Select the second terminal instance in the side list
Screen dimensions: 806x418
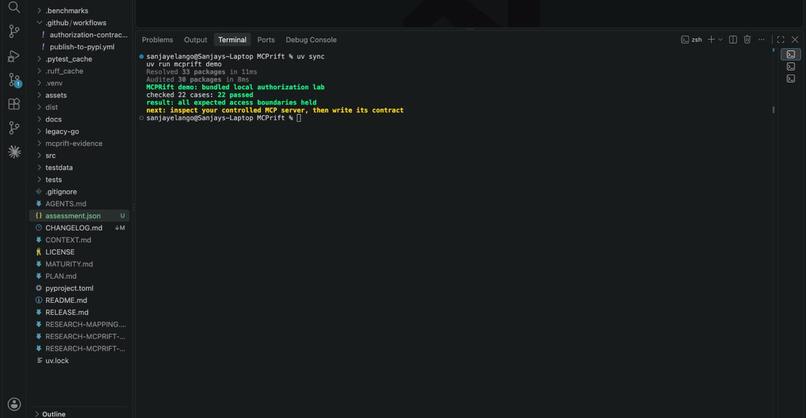[x=791, y=66]
